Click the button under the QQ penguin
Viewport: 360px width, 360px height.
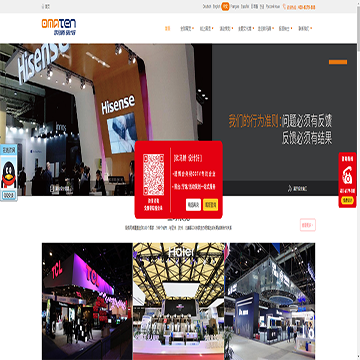point(9,195)
